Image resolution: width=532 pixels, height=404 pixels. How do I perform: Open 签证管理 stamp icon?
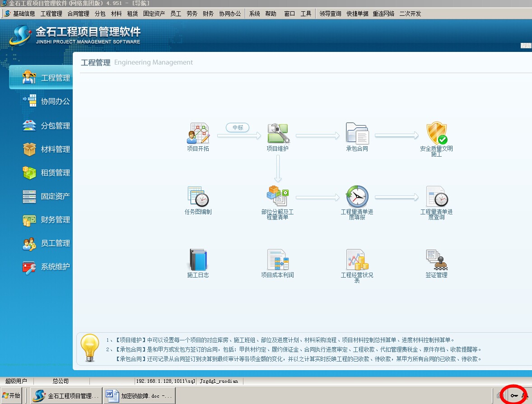(436, 260)
